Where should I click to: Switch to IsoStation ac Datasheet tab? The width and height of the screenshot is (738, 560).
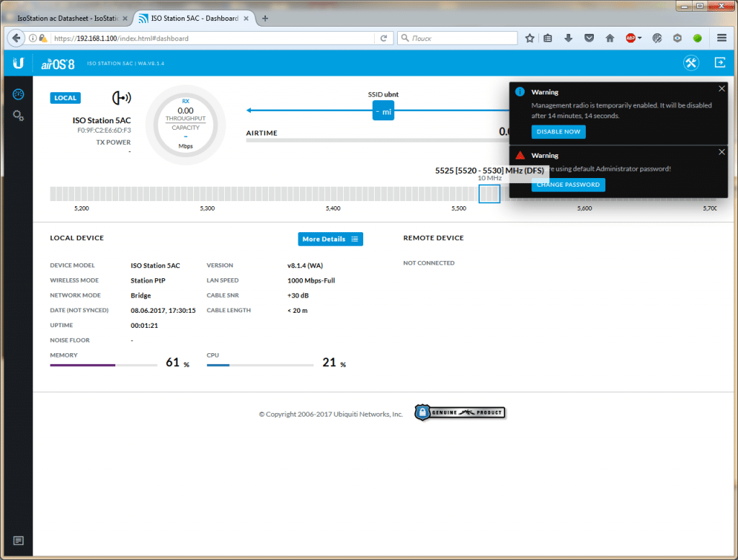pos(68,18)
